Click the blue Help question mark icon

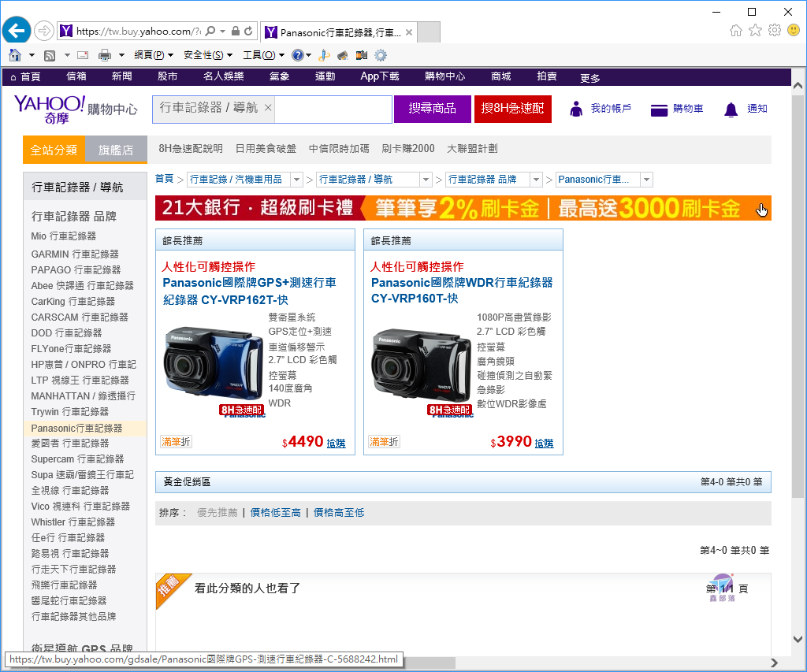pos(297,55)
